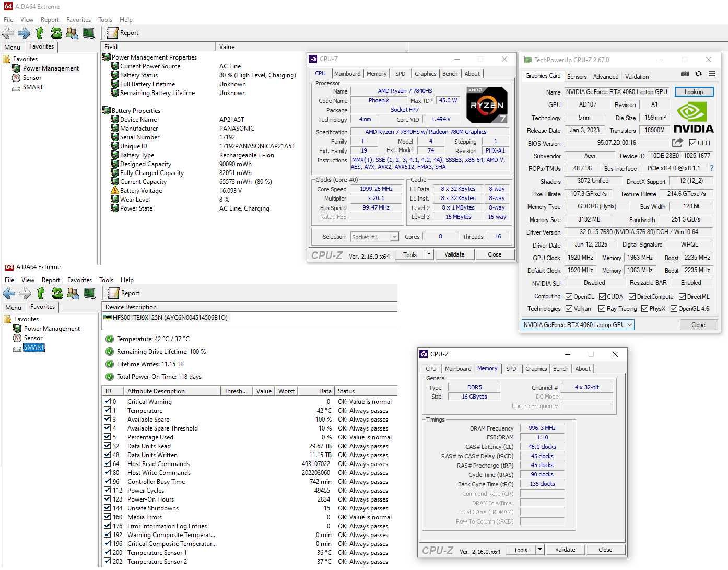This screenshot has height=570, width=728.
Task: Click the AMD Ryzen 7 logo in CPU-Z
Action: tap(487, 105)
